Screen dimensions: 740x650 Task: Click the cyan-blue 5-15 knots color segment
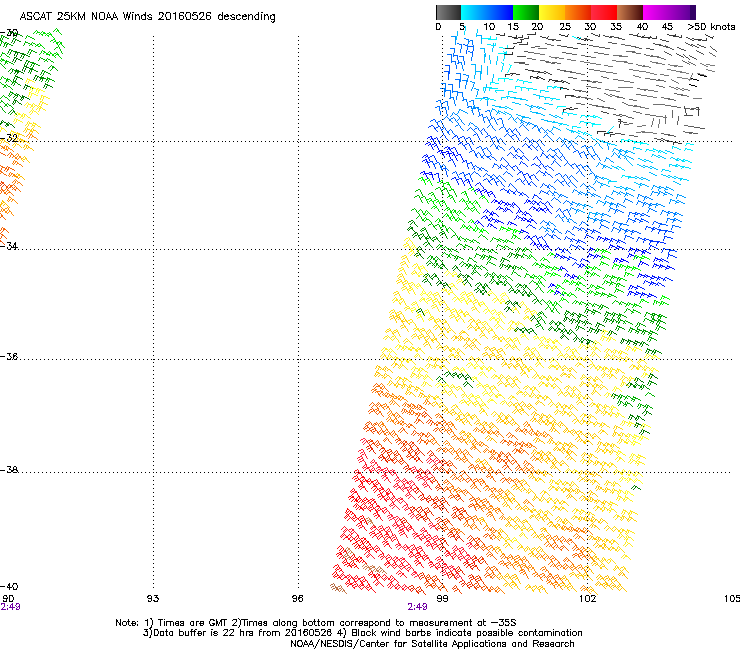[487, 12]
